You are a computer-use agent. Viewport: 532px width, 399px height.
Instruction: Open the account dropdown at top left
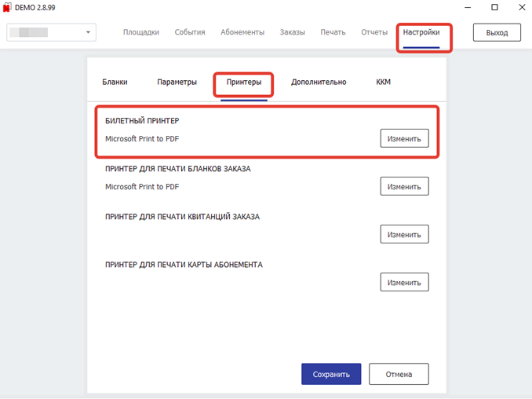[x=51, y=33]
